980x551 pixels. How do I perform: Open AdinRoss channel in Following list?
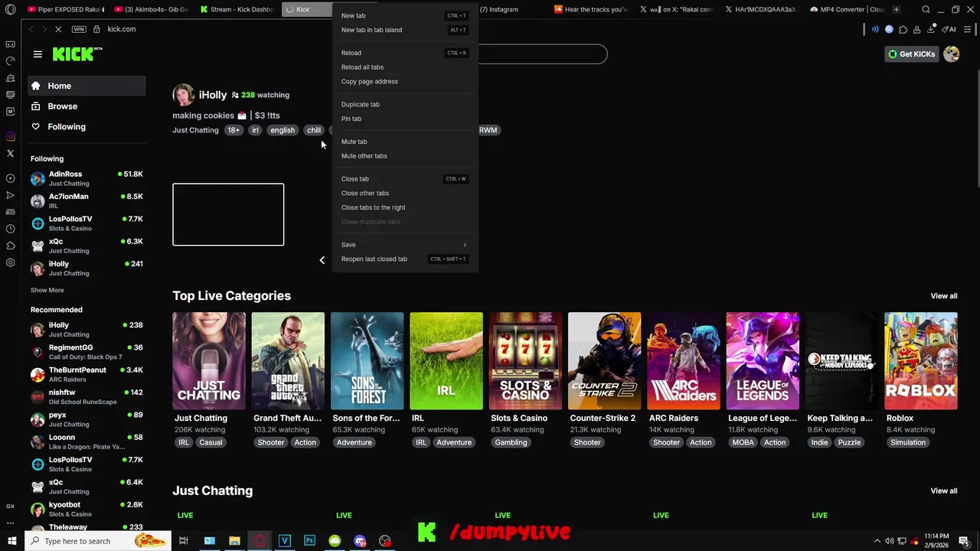[x=87, y=178]
